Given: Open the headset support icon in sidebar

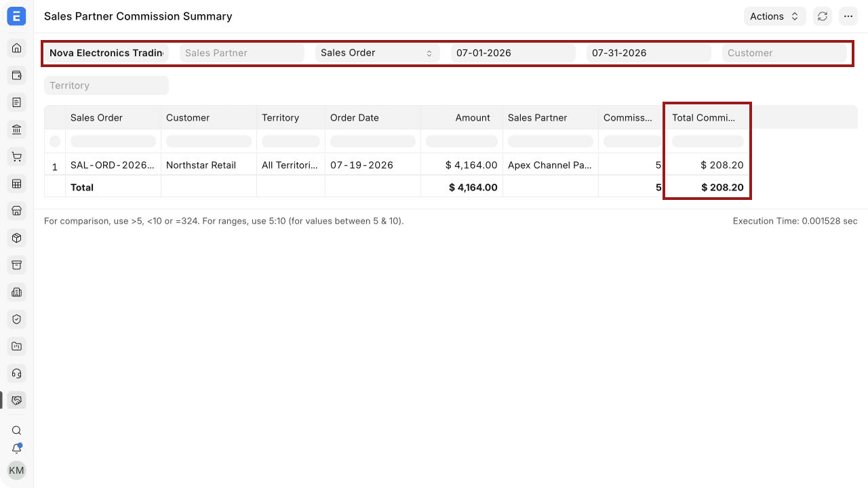Looking at the screenshot, I should coord(17,373).
